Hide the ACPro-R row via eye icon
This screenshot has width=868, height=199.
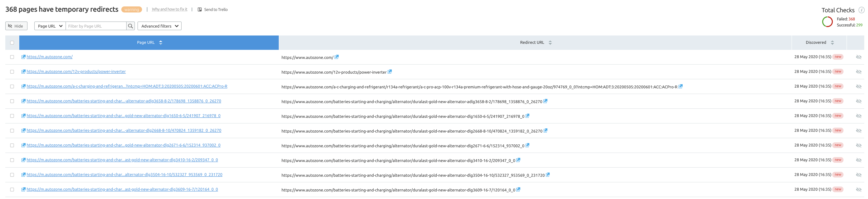[x=859, y=86]
